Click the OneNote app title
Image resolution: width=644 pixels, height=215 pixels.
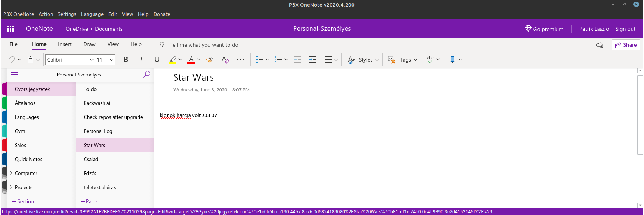(39, 28)
